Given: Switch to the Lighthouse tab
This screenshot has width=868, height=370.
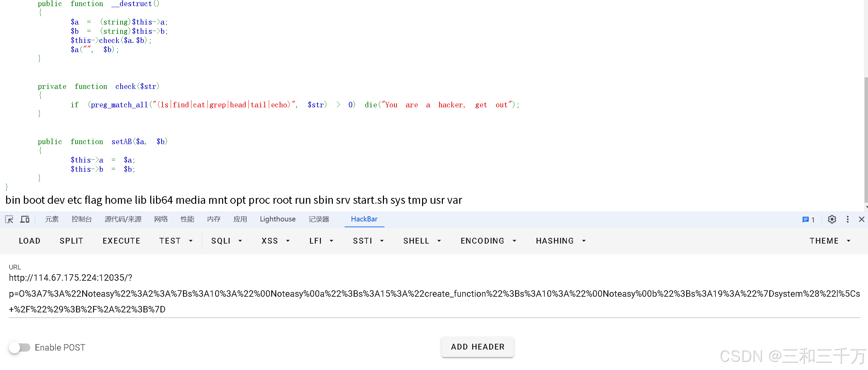Looking at the screenshot, I should pos(278,219).
